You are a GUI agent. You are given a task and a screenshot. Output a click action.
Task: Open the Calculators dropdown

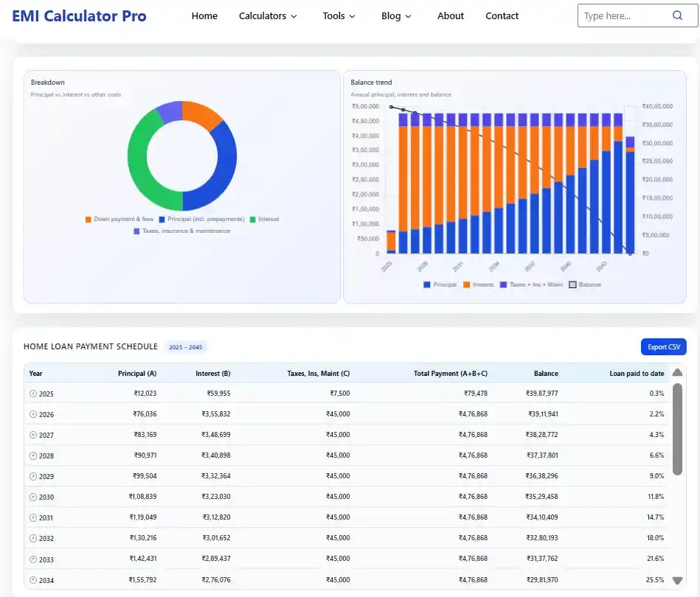click(x=267, y=15)
